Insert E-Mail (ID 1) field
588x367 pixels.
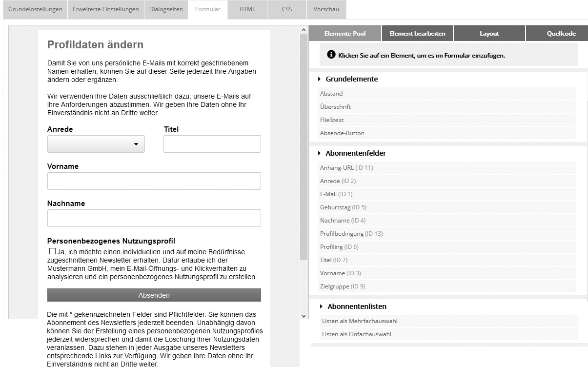(336, 194)
